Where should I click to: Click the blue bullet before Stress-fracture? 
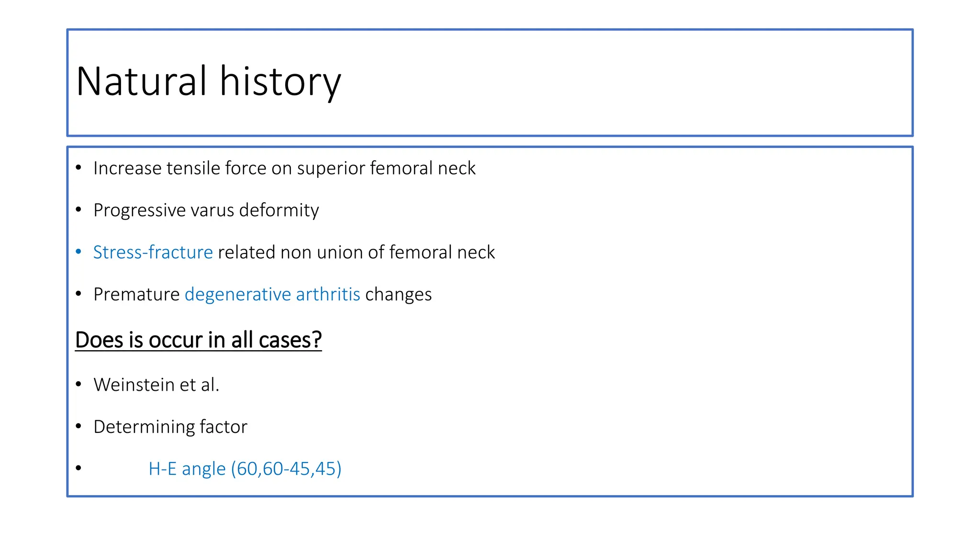[x=78, y=252]
